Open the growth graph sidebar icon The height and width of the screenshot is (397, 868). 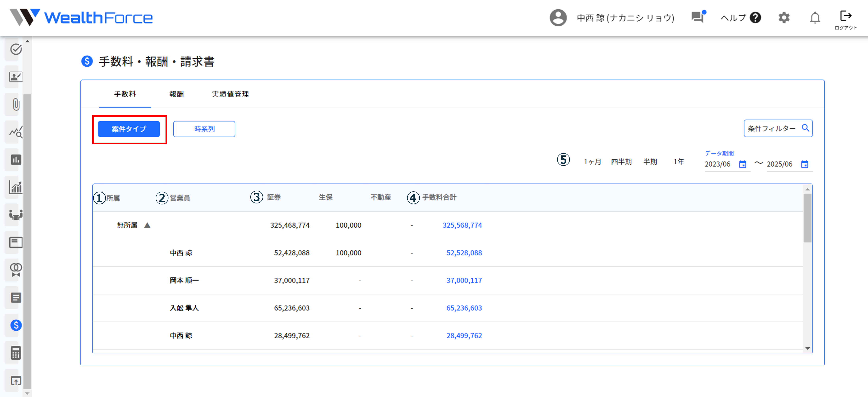pos(16,187)
